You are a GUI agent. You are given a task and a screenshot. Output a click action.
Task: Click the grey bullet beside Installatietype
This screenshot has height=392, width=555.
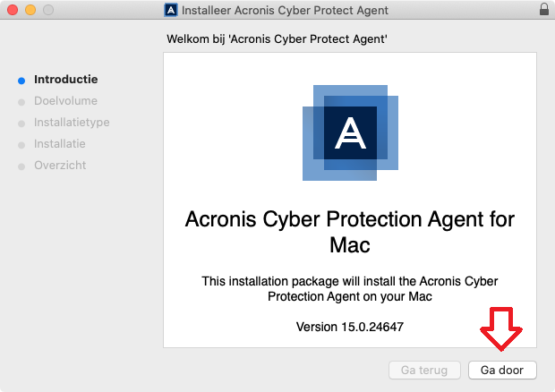pyautogui.click(x=21, y=124)
